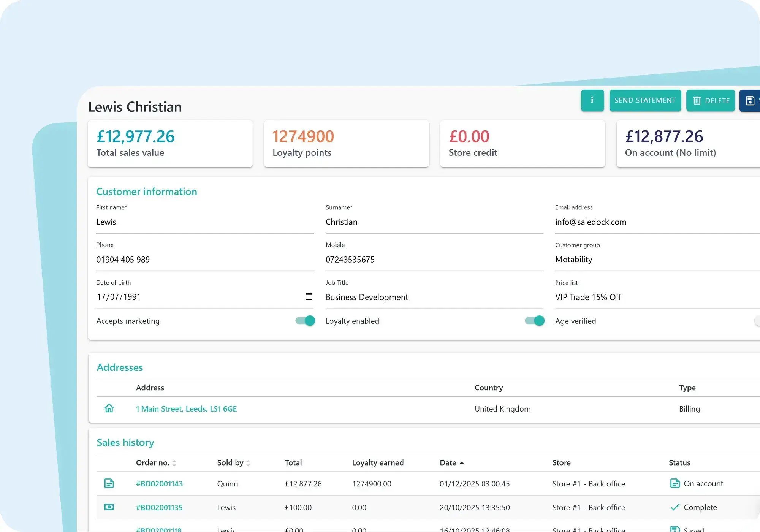Viewport: 760px width, 532px height.
Task: Edit the Job Title field
Action: (434, 297)
